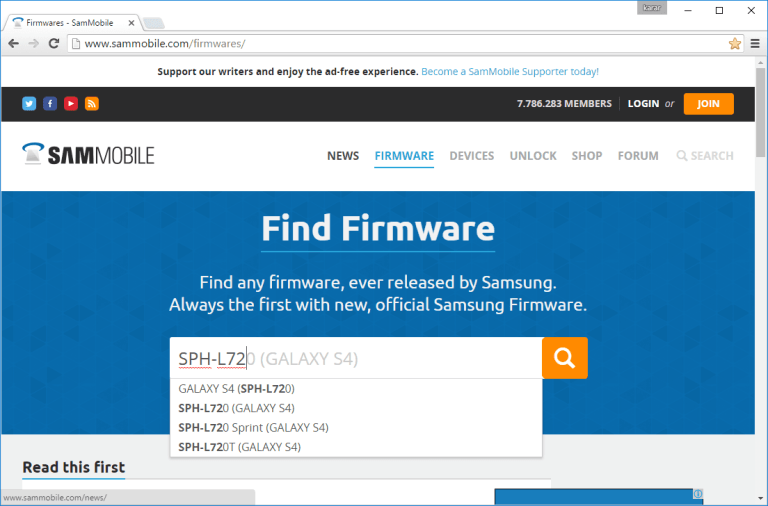Open a new browser tab
This screenshot has width=768, height=506.
point(154,23)
